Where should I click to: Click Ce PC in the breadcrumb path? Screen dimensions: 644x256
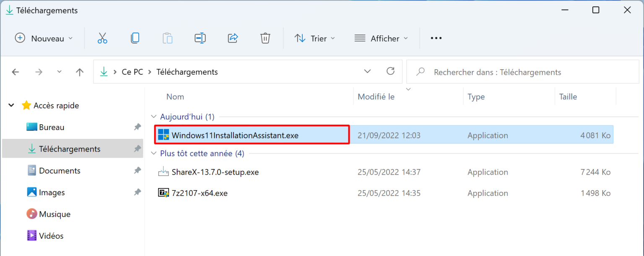click(x=132, y=72)
